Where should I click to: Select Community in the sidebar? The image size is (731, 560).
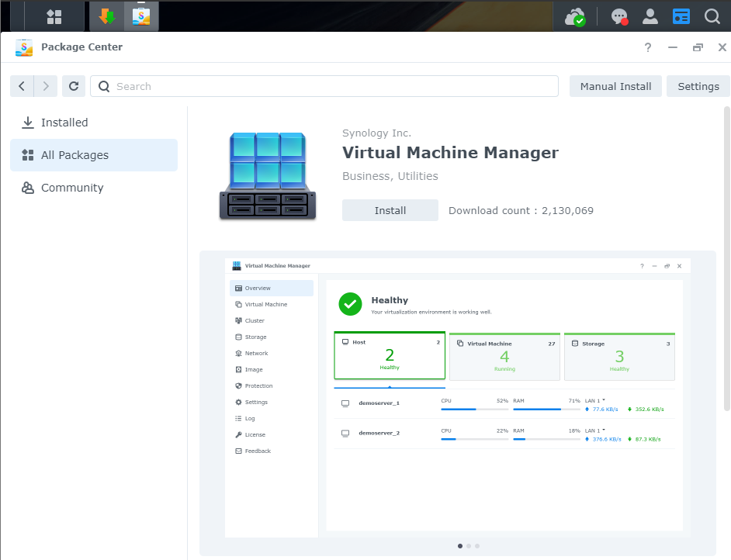[x=94, y=188]
